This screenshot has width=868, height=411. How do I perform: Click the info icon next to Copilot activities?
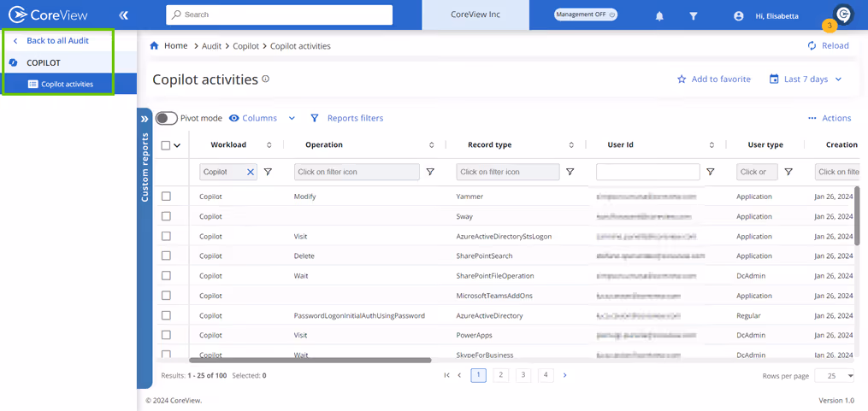(x=266, y=79)
